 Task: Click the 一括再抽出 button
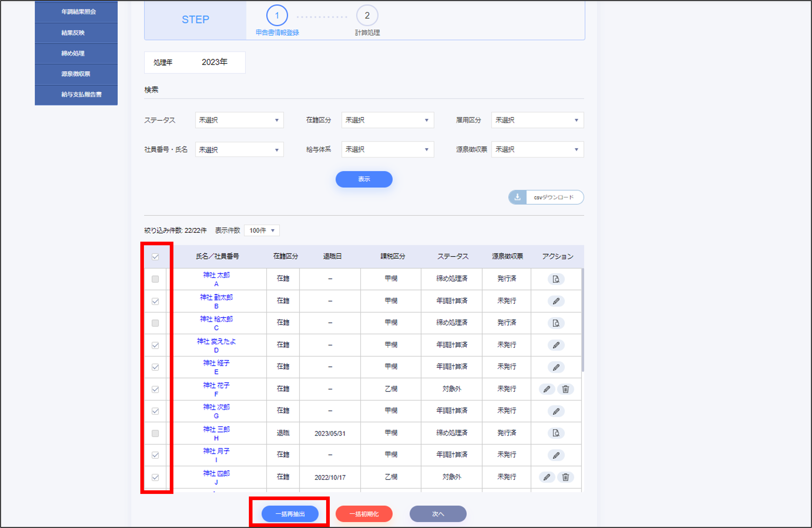coord(290,514)
